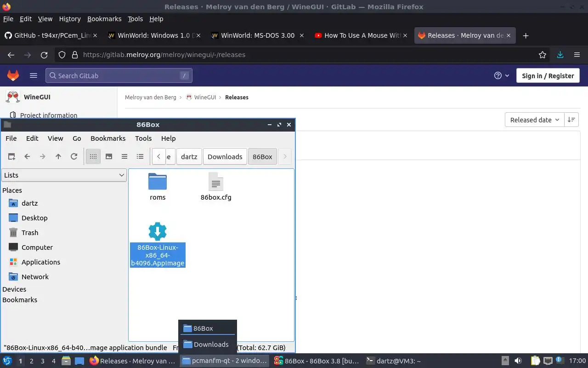
Task: Select 86Box window in taskbar popup
Action: coord(208,328)
